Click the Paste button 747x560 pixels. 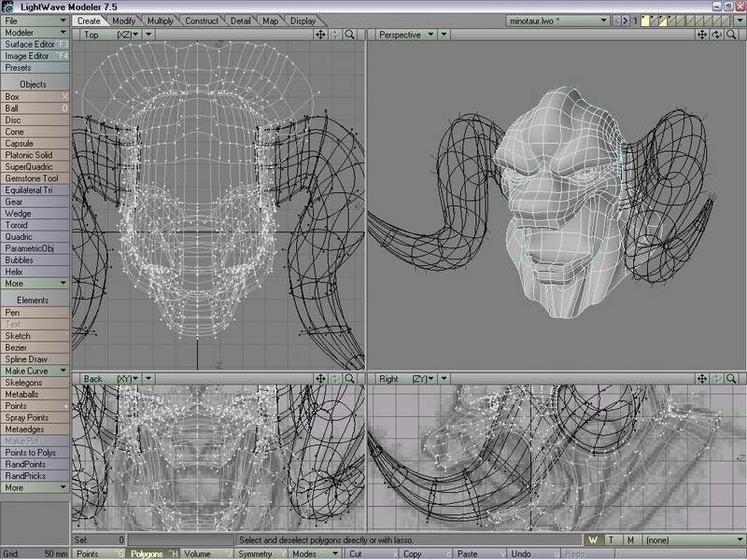pyautogui.click(x=478, y=553)
